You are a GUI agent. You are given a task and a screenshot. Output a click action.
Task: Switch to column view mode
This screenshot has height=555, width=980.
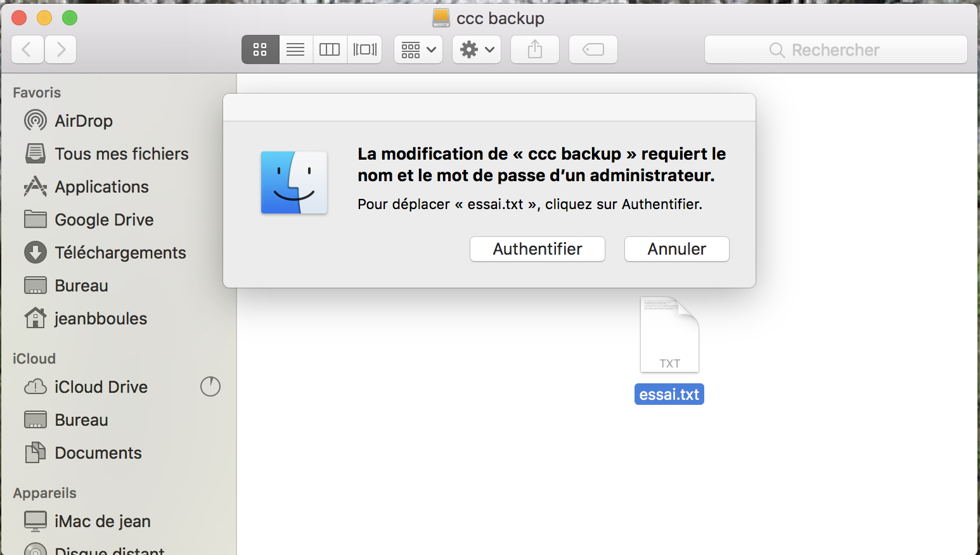(x=330, y=49)
